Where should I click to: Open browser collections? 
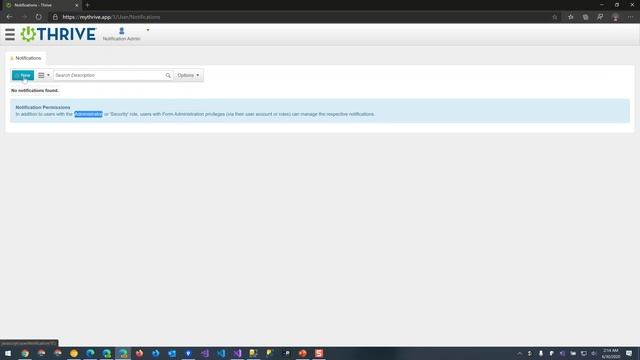coord(585,17)
